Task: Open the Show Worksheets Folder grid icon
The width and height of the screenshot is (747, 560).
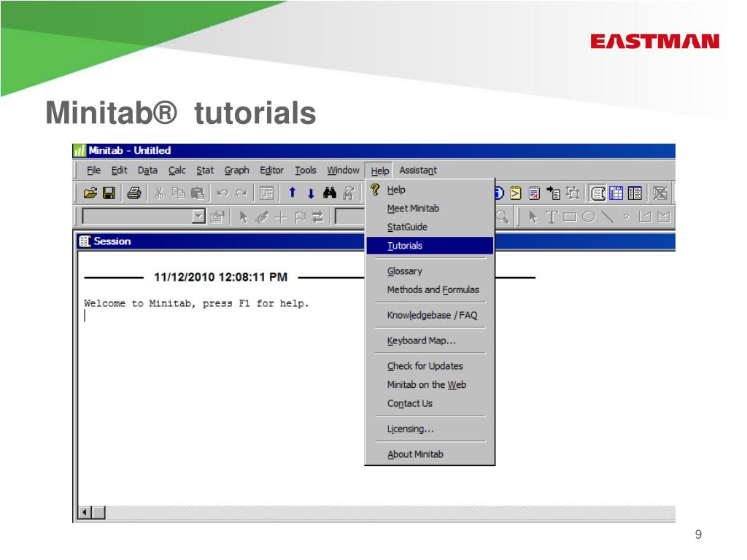Action: 616,193
